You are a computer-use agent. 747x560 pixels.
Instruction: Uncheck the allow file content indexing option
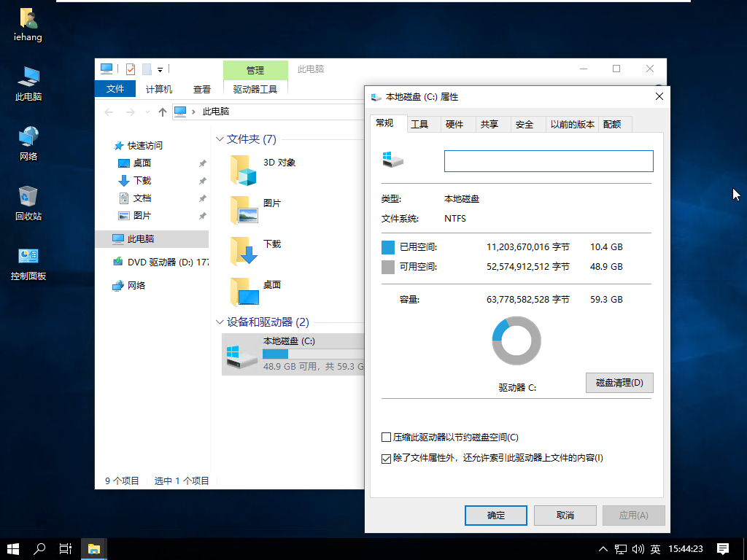tap(386, 459)
